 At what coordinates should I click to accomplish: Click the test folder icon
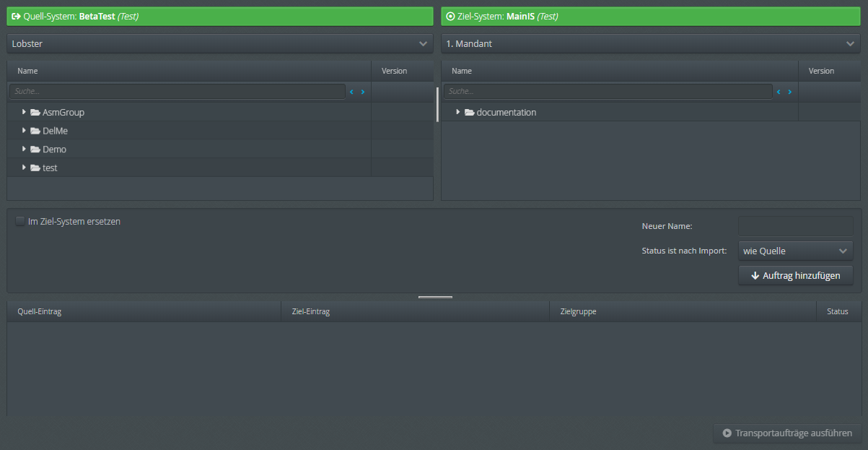point(35,168)
